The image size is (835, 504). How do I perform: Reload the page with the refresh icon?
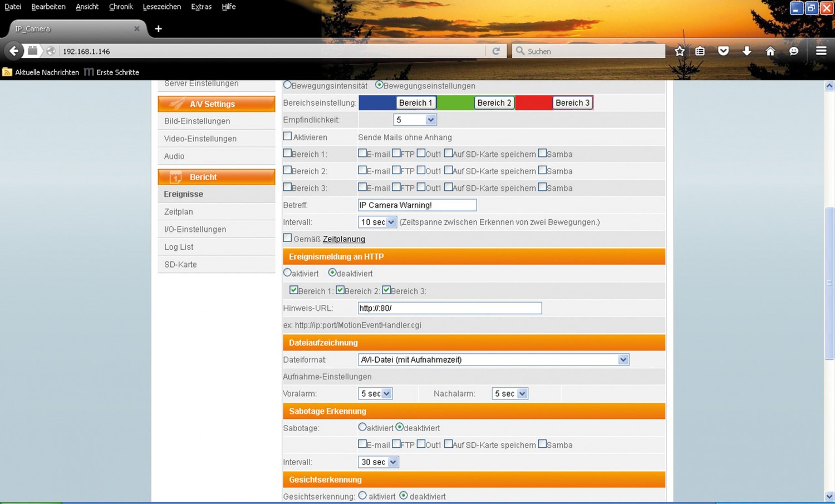click(496, 51)
